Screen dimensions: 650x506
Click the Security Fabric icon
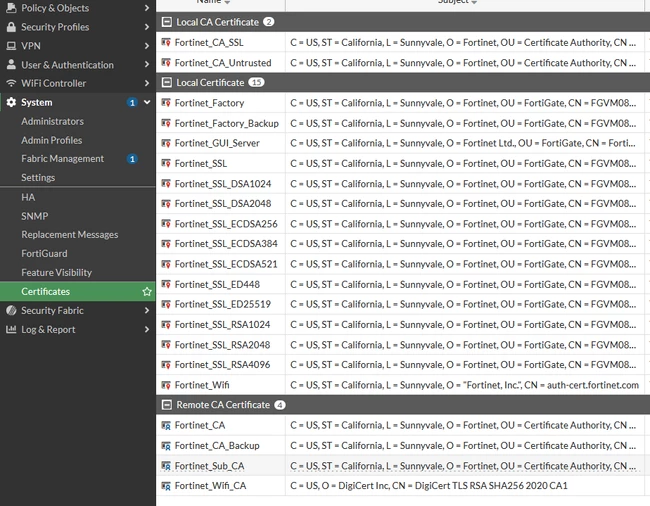click(11, 310)
